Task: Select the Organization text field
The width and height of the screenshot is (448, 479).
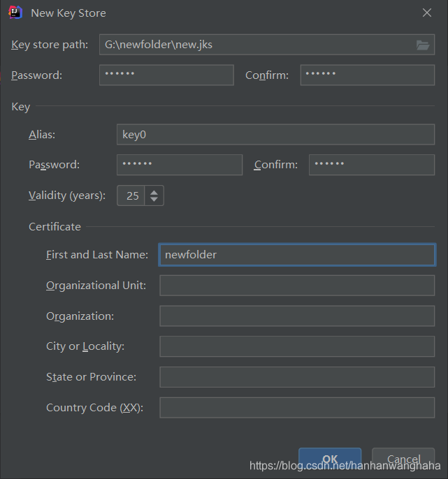Action: tap(297, 316)
